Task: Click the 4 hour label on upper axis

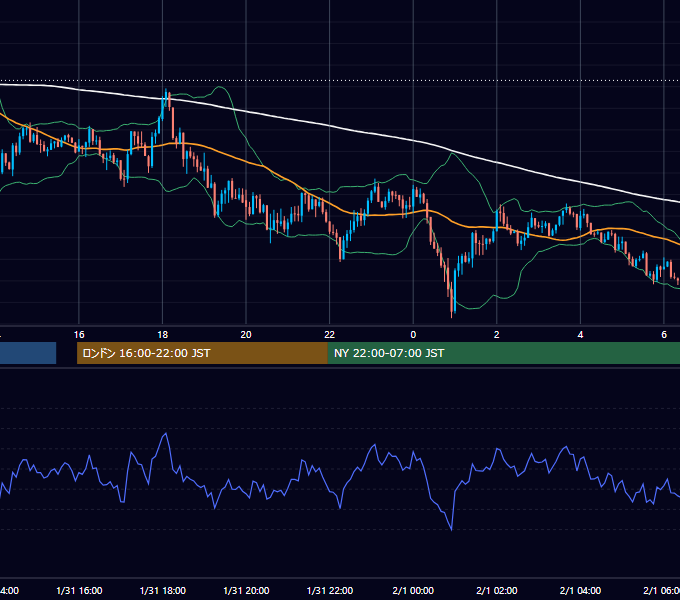Action: [x=580, y=335]
